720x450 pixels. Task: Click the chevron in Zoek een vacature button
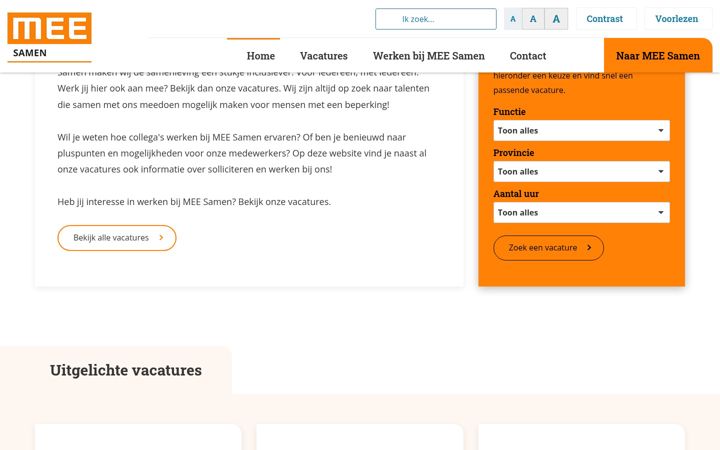(x=589, y=248)
